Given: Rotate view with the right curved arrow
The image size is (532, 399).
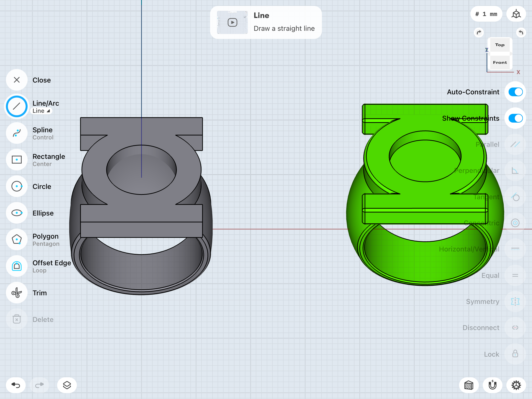Looking at the screenshot, I should click(521, 33).
